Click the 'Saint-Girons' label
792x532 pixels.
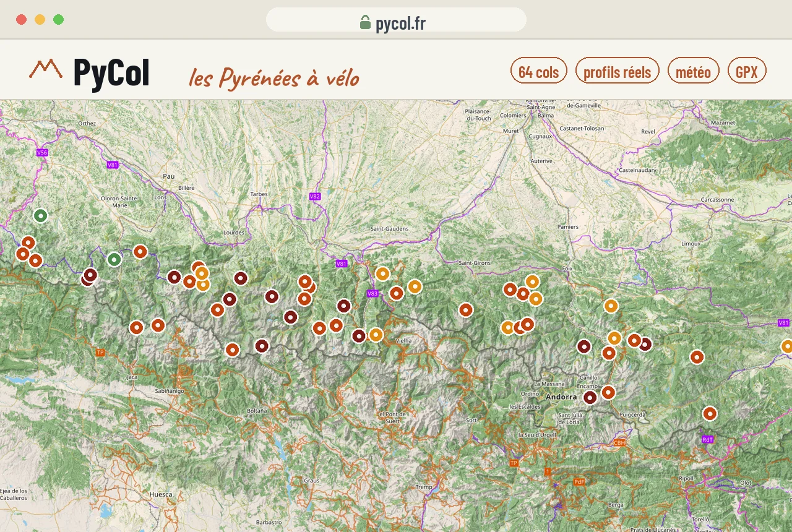[475, 263]
